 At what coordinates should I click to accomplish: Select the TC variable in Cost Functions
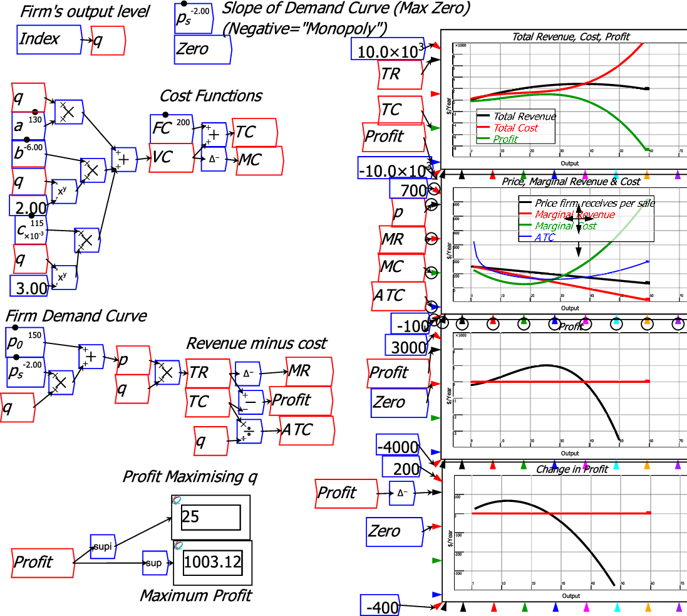(x=254, y=132)
